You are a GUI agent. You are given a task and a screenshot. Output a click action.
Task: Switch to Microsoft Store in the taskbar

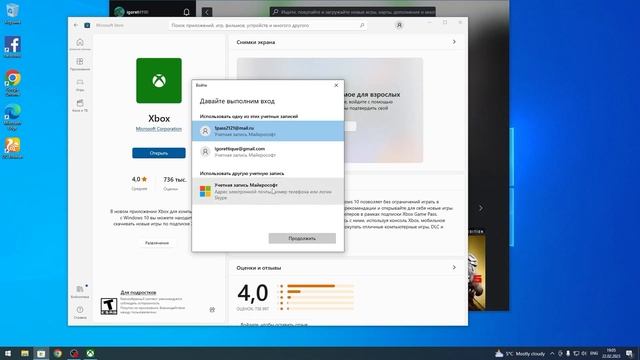[41, 353]
